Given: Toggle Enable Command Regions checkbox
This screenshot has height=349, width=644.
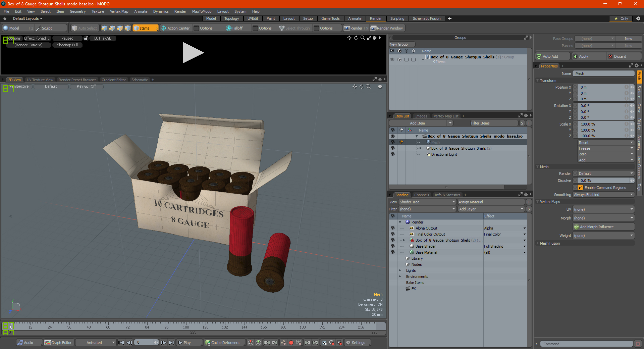Looking at the screenshot, I should click(x=581, y=188).
